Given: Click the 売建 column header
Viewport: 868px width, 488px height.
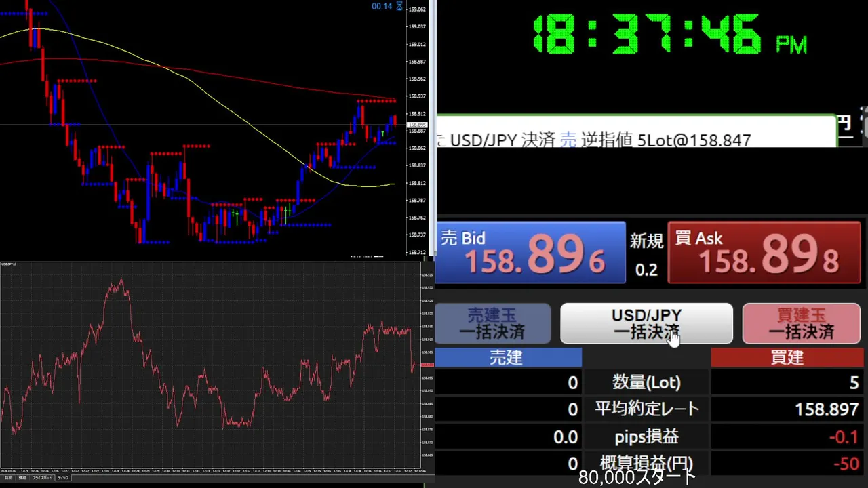Looking at the screenshot, I should click(507, 358).
